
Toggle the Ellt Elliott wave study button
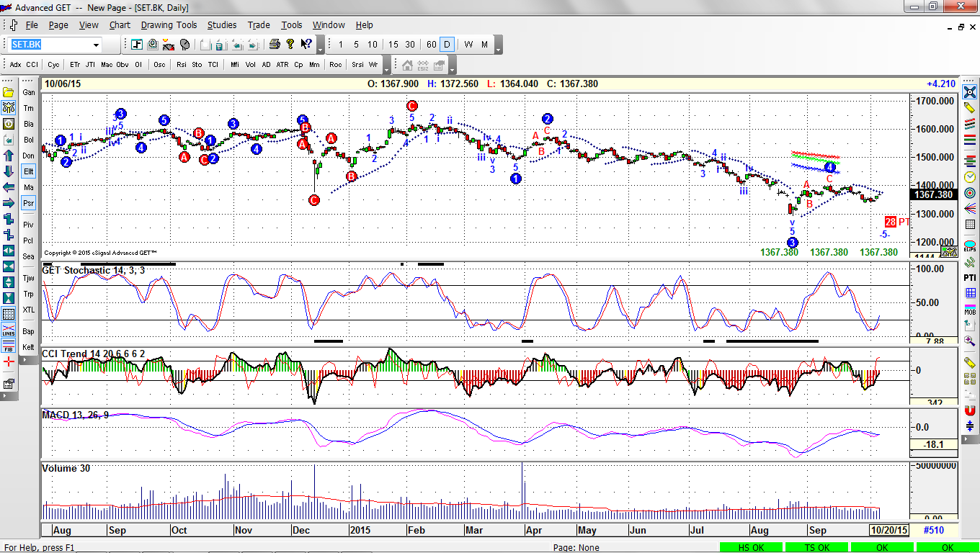[29, 171]
